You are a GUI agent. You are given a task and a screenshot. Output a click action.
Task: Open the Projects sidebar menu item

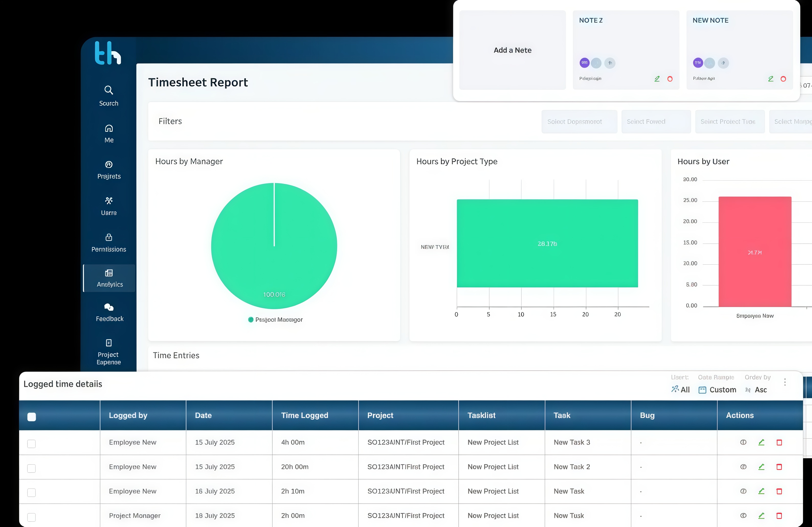coord(108,170)
